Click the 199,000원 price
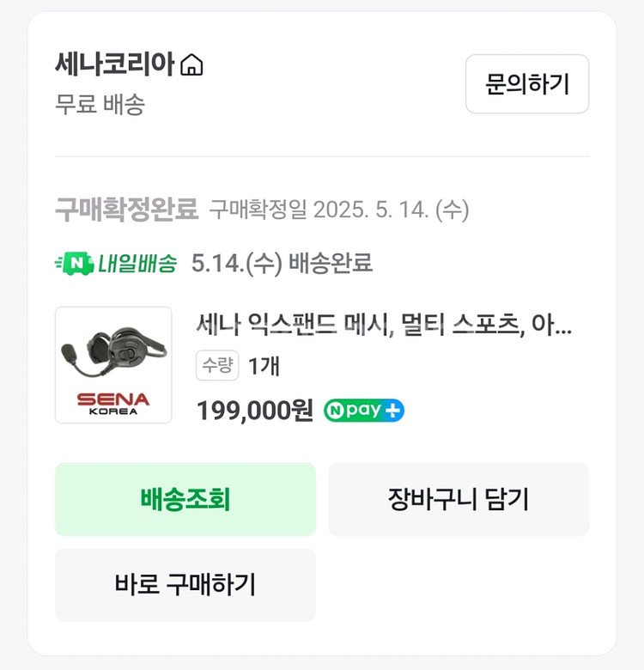The image size is (644, 670). tap(255, 411)
